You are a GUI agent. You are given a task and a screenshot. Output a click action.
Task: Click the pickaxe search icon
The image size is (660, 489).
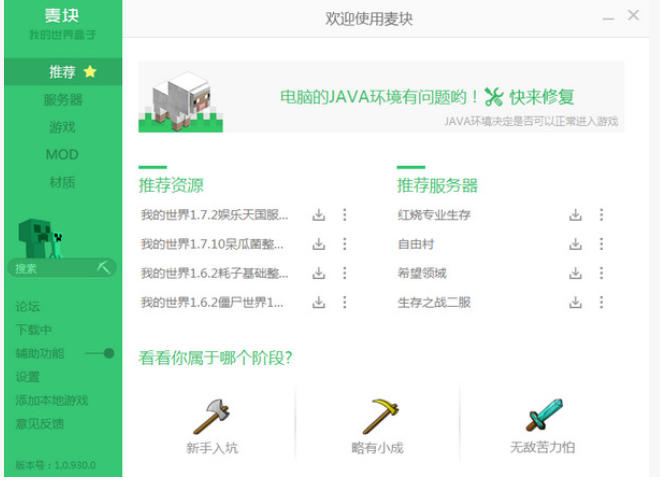tap(104, 267)
